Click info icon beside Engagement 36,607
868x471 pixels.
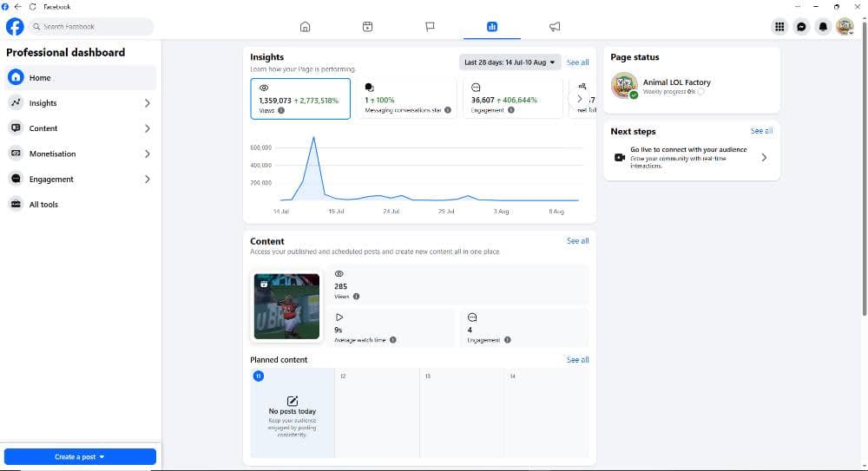tap(511, 110)
